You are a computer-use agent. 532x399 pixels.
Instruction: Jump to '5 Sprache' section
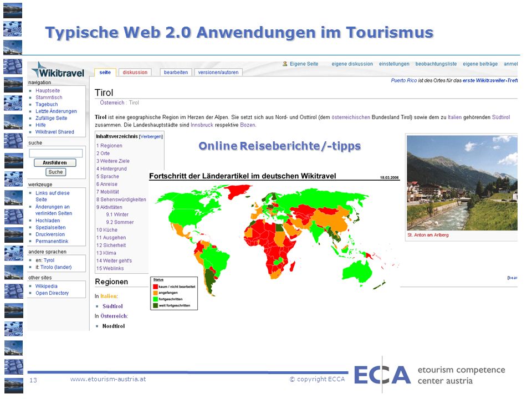tap(108, 176)
